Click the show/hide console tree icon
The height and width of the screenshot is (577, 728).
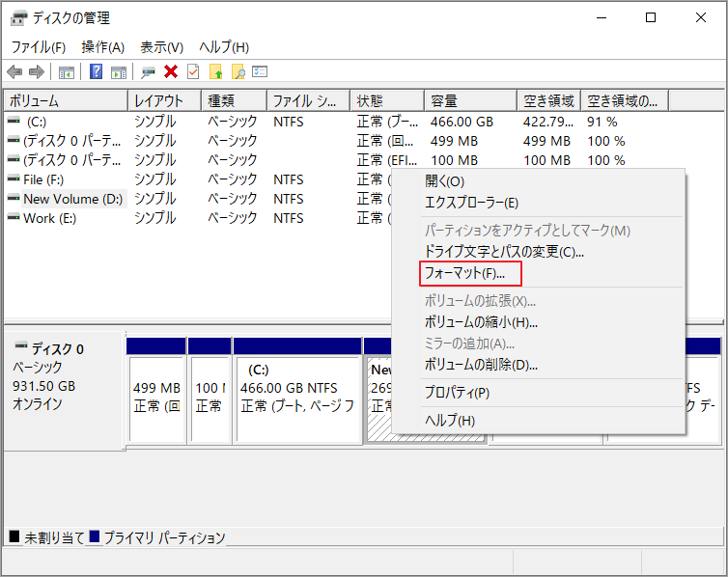(67, 72)
